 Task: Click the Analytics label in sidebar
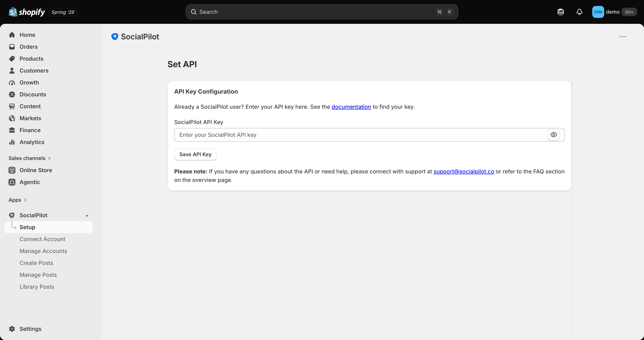[32, 142]
